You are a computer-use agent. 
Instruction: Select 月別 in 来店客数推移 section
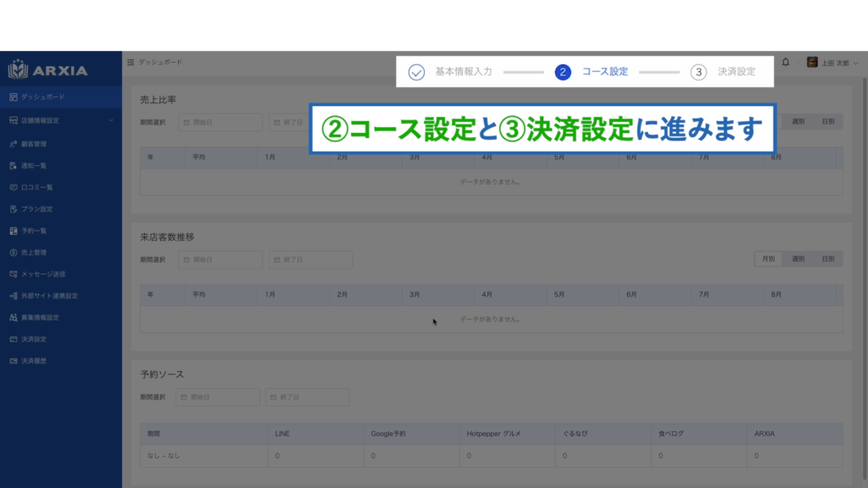pyautogui.click(x=768, y=259)
